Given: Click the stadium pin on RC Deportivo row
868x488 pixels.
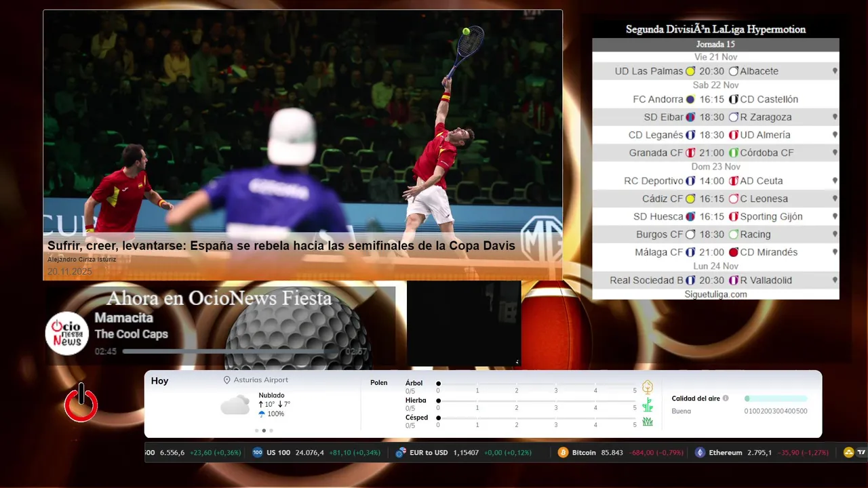Looking at the screenshot, I should click(x=835, y=181).
